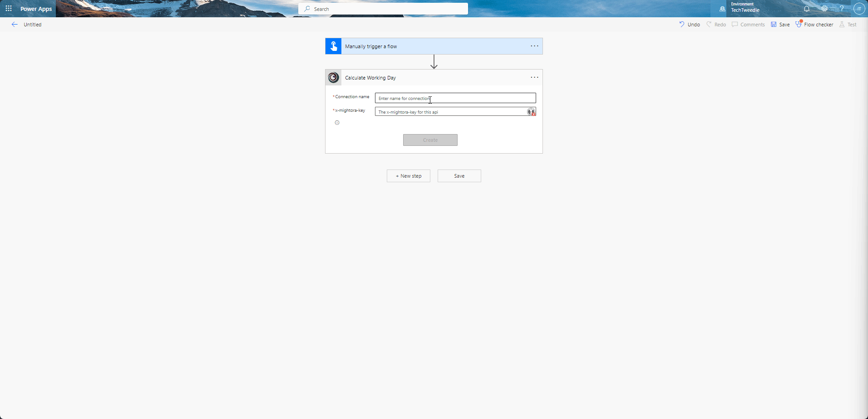Open the notifications bell
The height and width of the screenshot is (419, 868).
(x=808, y=8)
